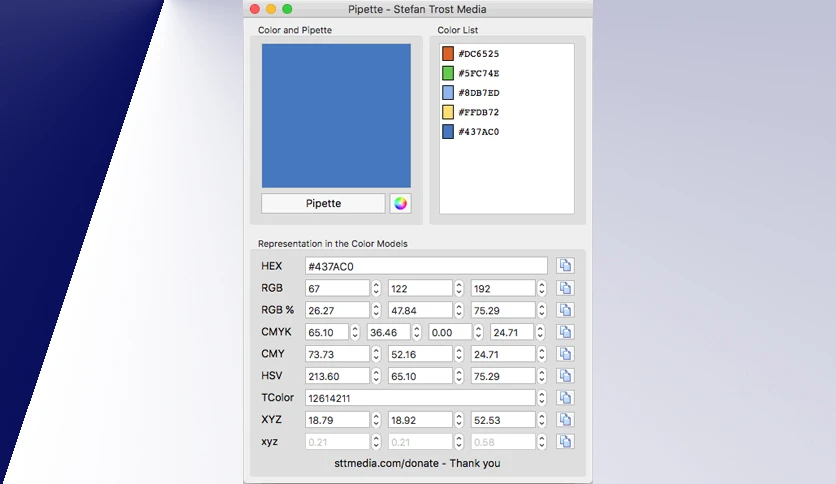Screen dimensions: 836x484
Task: Adjust the HSV hue stepper
Action: click(x=376, y=376)
